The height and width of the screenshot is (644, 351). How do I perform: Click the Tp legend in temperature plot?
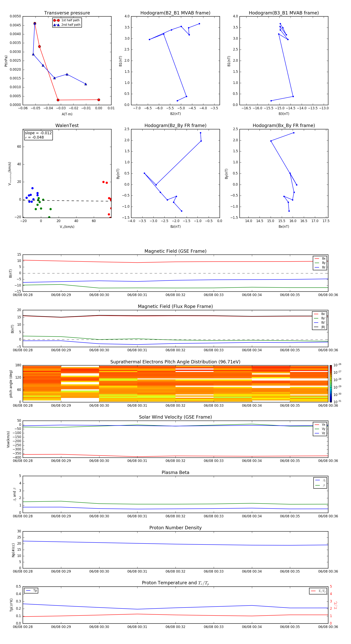[31, 591]
